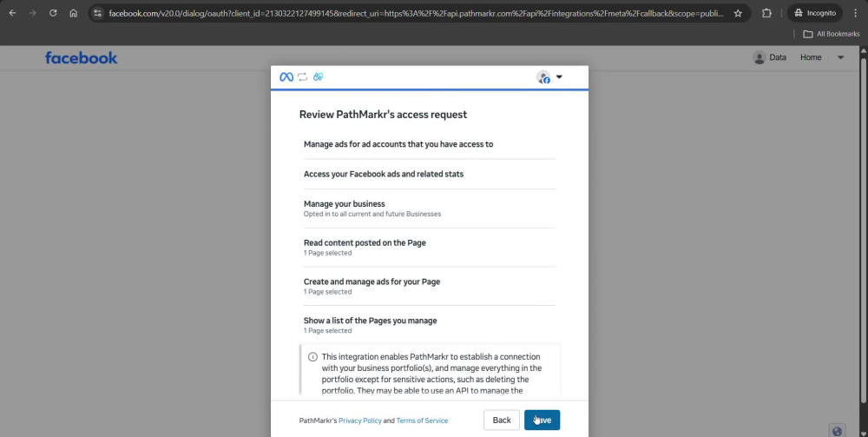868x437 pixels.
Task: Click the Meta logo in dialog header
Action: click(286, 77)
